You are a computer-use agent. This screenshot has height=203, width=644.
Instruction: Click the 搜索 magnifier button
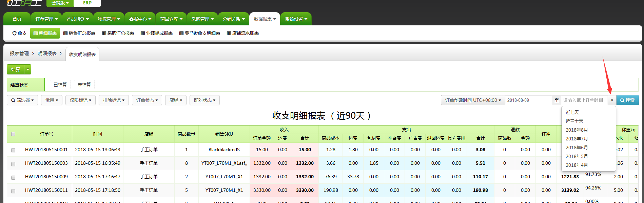(627, 100)
